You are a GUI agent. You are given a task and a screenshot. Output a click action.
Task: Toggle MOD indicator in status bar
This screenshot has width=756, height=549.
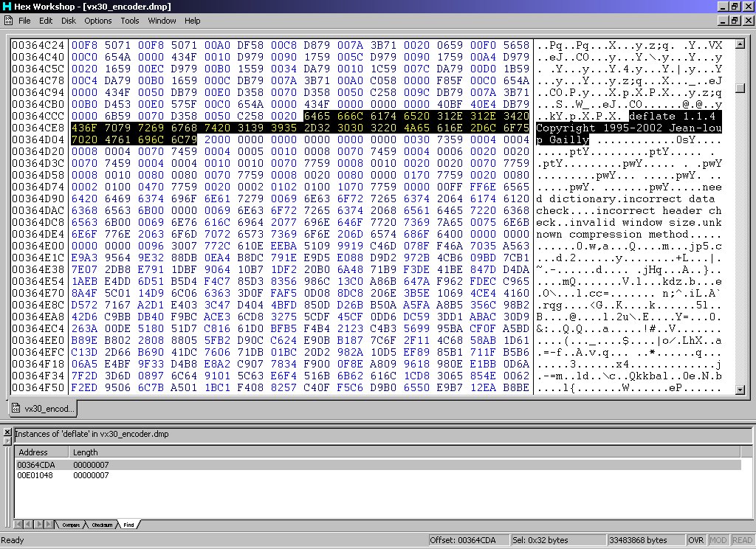[718, 540]
